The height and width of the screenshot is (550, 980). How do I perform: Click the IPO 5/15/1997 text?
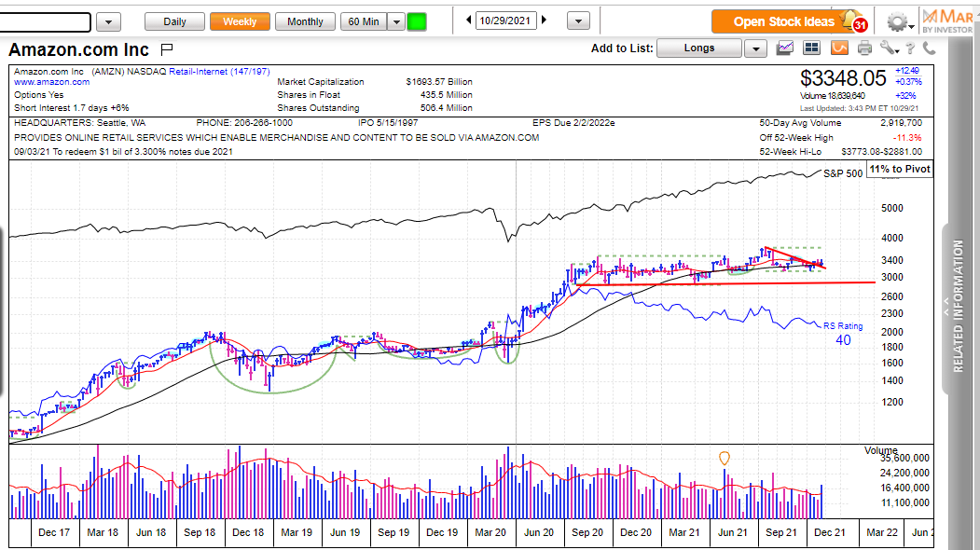click(388, 122)
